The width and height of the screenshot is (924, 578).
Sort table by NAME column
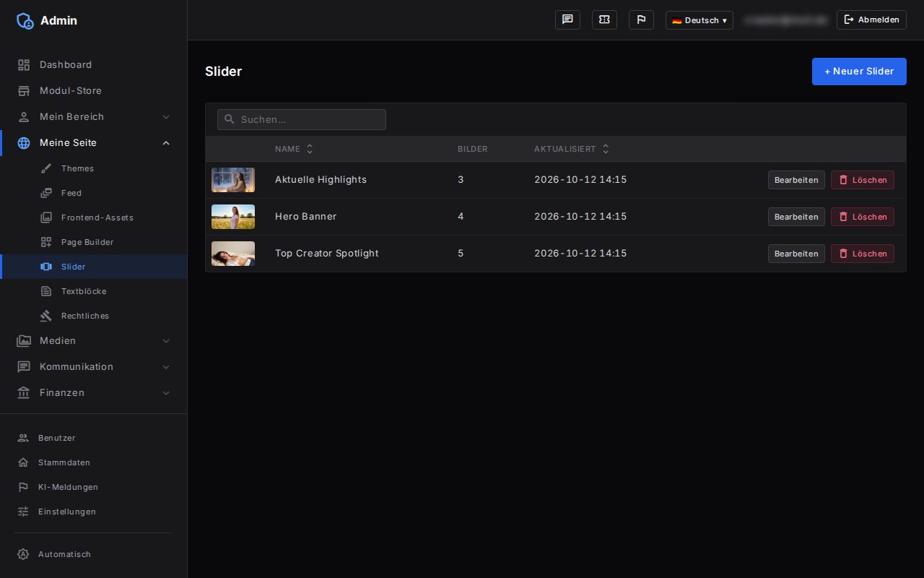tap(295, 149)
